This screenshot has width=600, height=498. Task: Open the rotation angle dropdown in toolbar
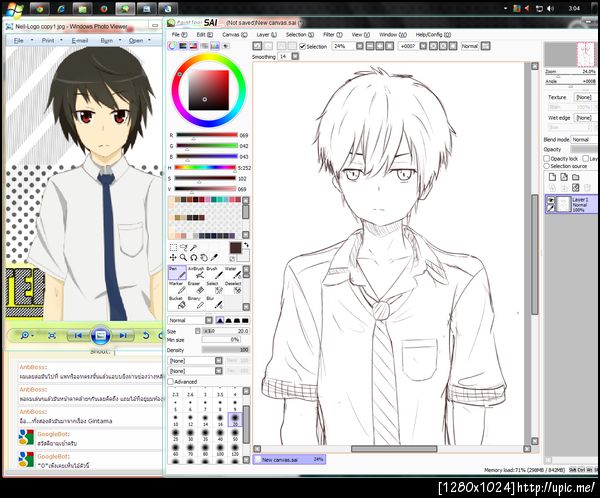pos(423,46)
